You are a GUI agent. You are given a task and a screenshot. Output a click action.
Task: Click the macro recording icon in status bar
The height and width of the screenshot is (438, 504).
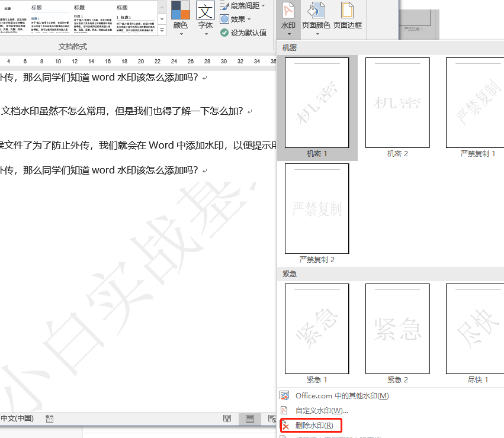coord(50,418)
